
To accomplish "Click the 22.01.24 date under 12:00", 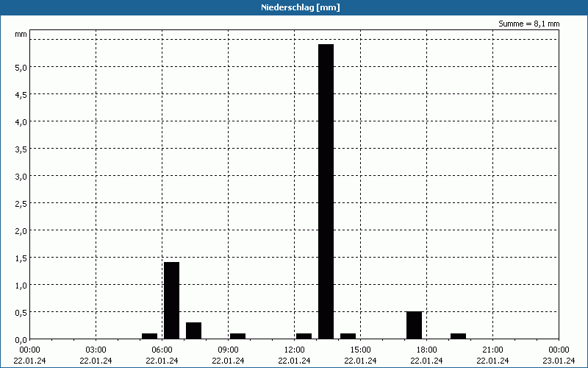I will 295,361.
